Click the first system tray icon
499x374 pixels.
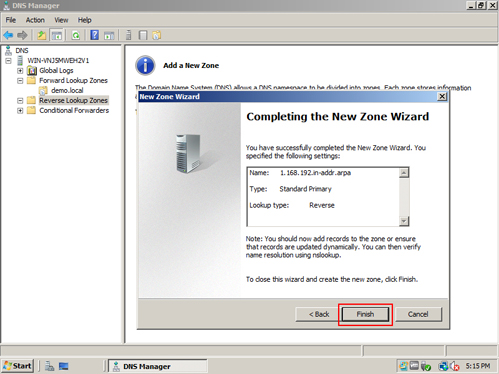(x=403, y=366)
